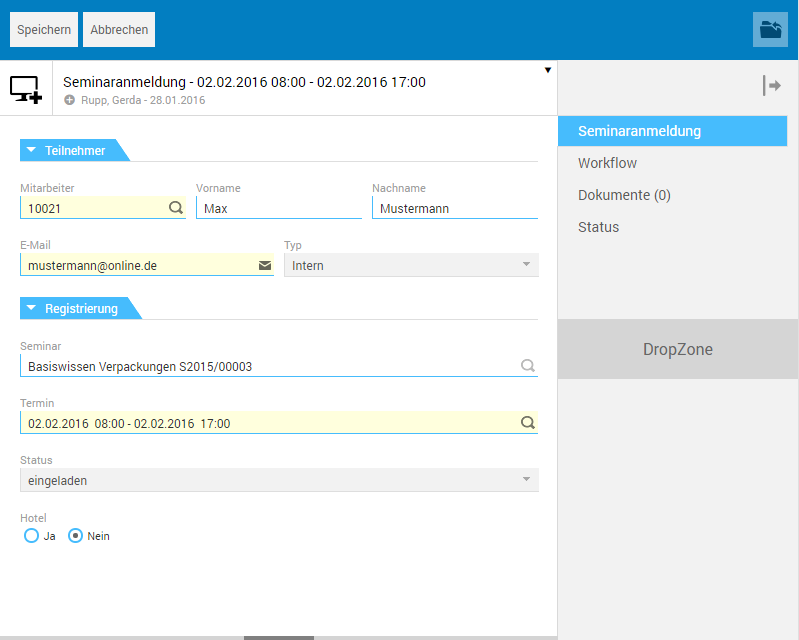The image size is (799, 640).
Task: Click the collapse sidebar arrow icon
Action: point(771,86)
